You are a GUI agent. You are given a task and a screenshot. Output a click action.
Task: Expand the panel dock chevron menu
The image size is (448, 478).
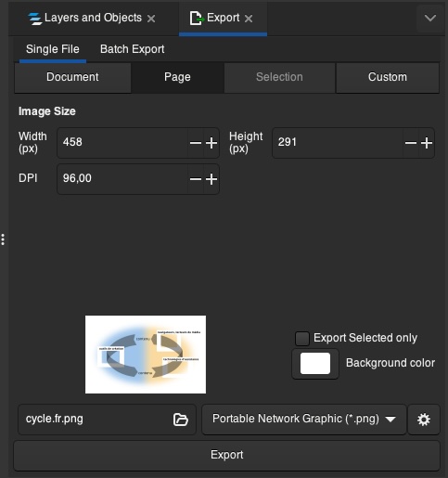[430, 19]
